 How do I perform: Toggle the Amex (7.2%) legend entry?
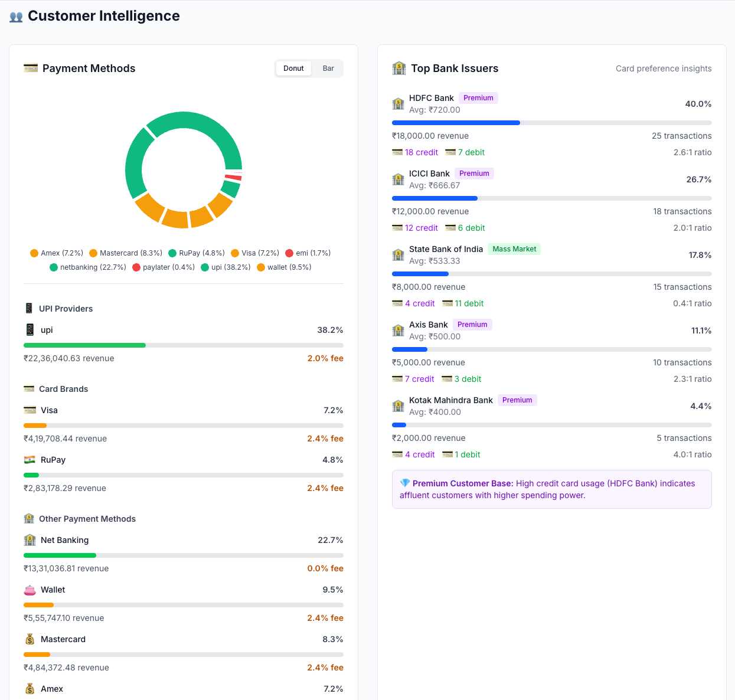click(57, 253)
